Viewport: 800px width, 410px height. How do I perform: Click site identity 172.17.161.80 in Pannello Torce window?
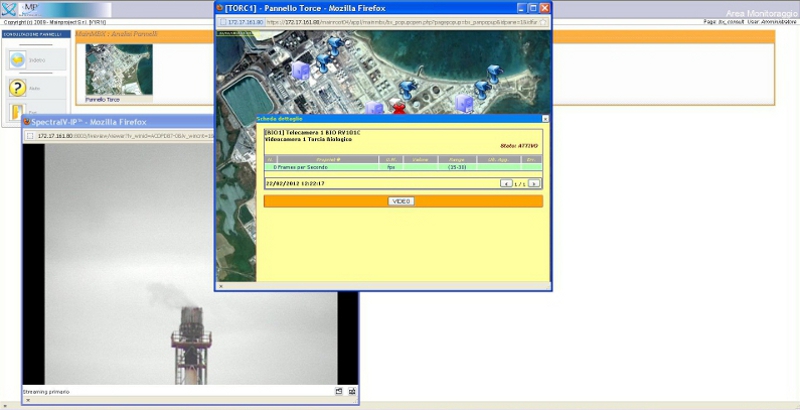242,22
